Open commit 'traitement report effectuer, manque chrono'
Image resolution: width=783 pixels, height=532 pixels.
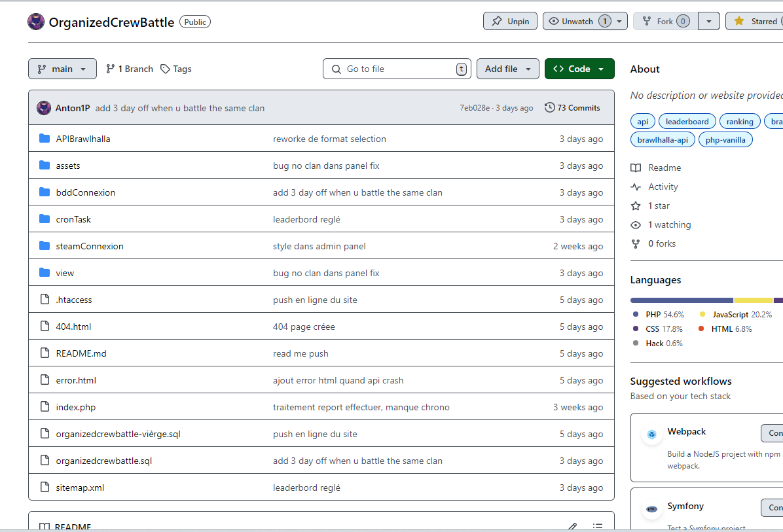tap(361, 407)
